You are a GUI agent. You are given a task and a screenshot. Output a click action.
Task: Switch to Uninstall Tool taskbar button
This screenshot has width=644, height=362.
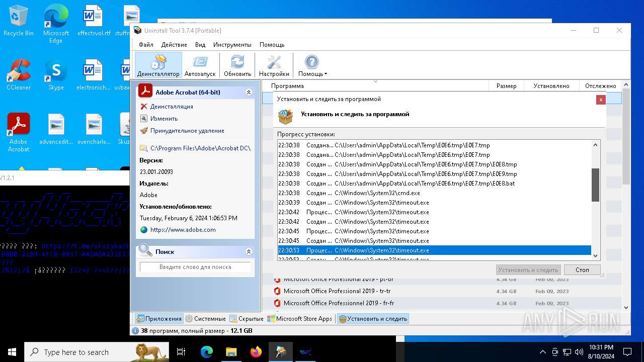pos(280,352)
